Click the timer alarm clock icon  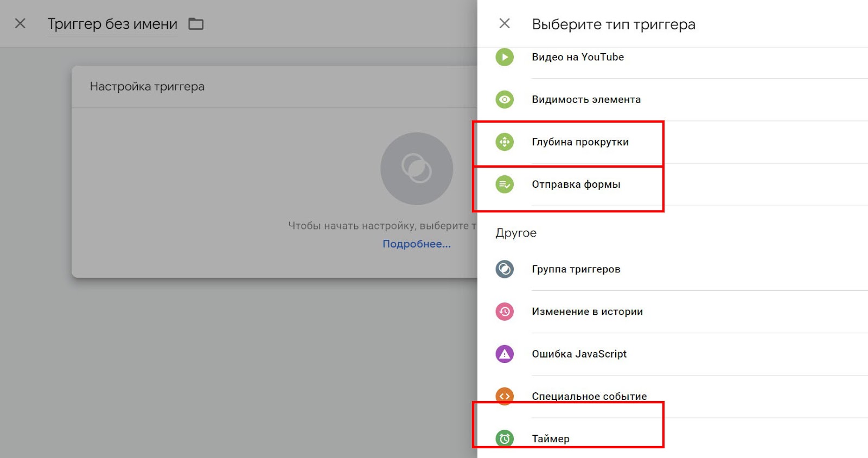[505, 438]
